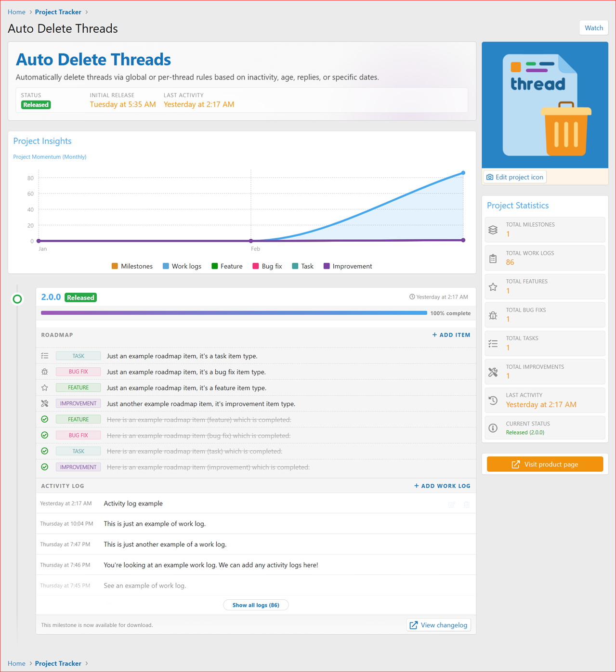Open Visit product page
The width and height of the screenshot is (616, 672).
(x=545, y=464)
